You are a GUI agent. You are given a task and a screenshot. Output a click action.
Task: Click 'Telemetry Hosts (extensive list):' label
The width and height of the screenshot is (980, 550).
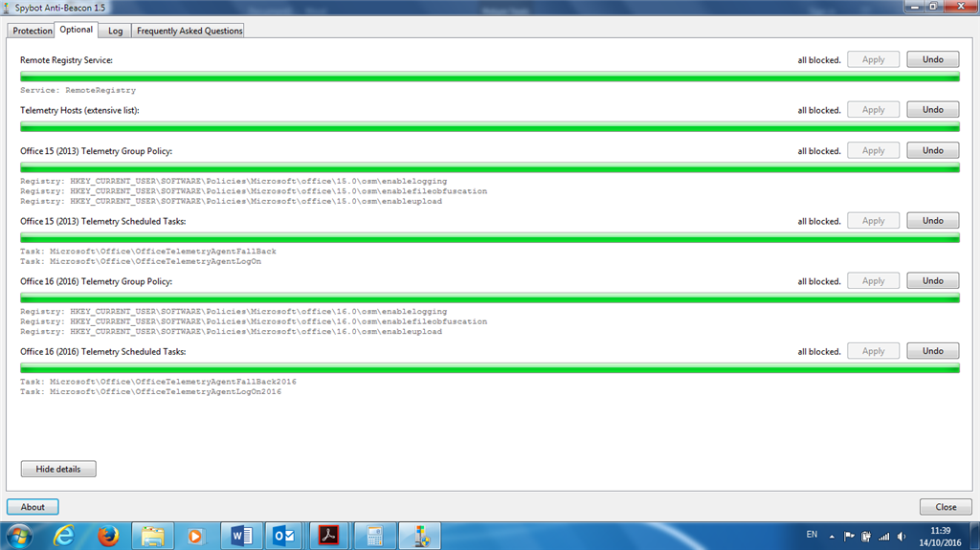80,110
